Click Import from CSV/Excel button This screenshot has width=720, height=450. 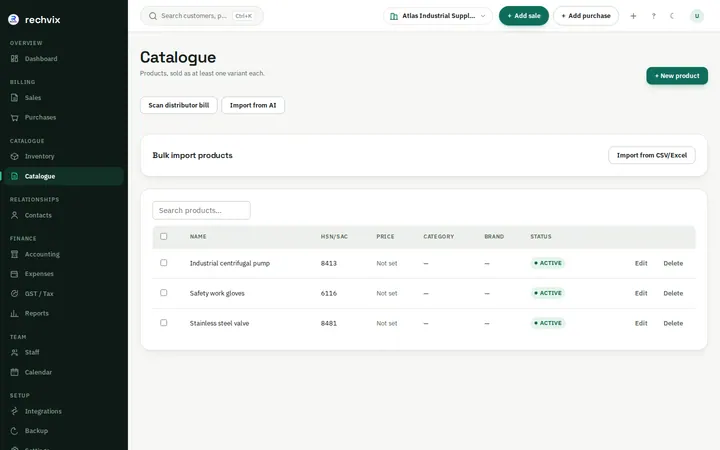click(652, 155)
